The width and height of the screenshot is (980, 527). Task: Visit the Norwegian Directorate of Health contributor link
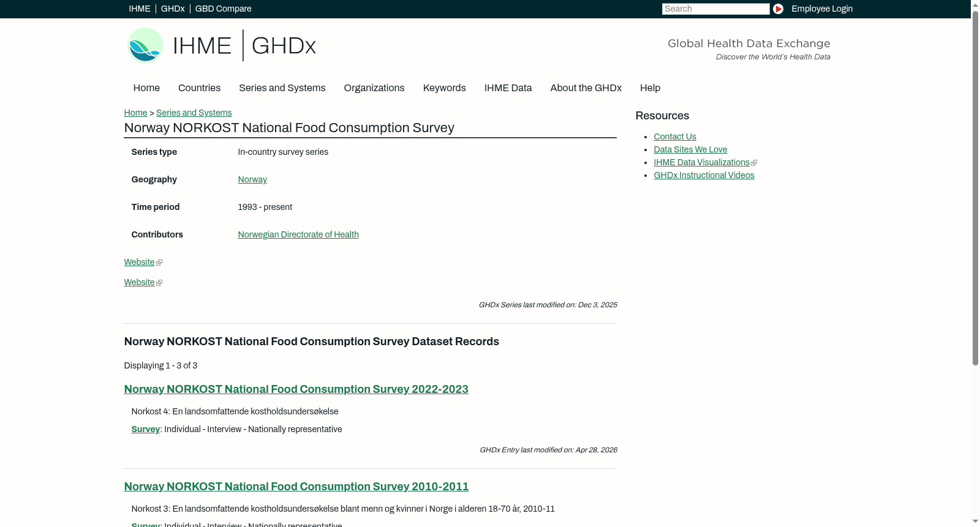298,234
